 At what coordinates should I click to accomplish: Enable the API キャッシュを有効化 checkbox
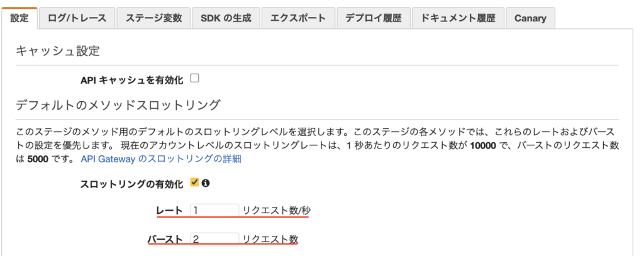(x=194, y=79)
